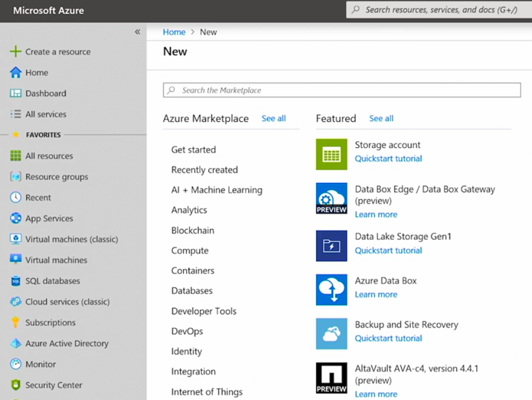This screenshot has height=400, width=532.
Task: Click the Azure Data Box title
Action: [x=385, y=281]
